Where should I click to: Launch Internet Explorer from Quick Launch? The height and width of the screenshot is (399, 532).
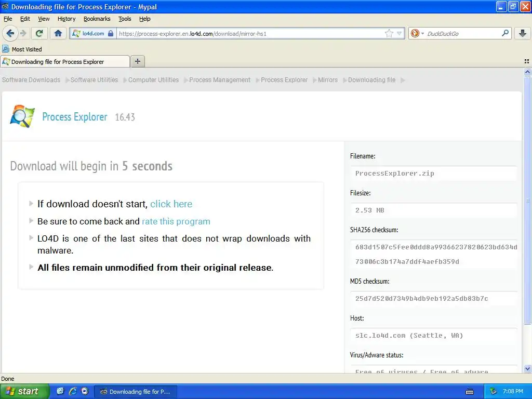pos(73,391)
